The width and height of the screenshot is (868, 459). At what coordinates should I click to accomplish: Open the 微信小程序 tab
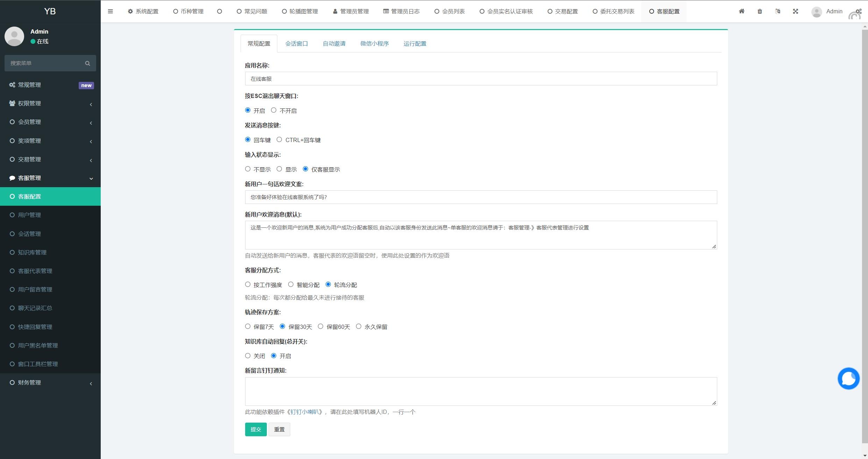(x=374, y=44)
